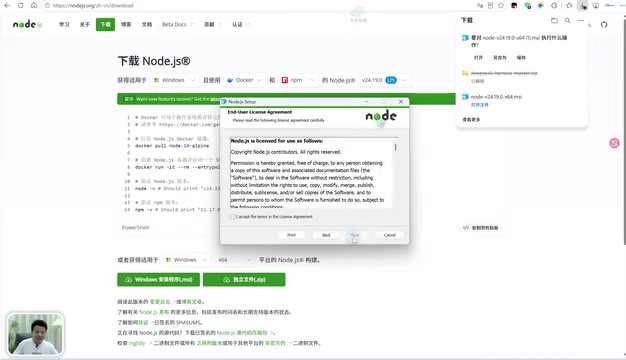Open the npm package manager dropdown
Viewport: 626px width, 360px height.
(297, 80)
